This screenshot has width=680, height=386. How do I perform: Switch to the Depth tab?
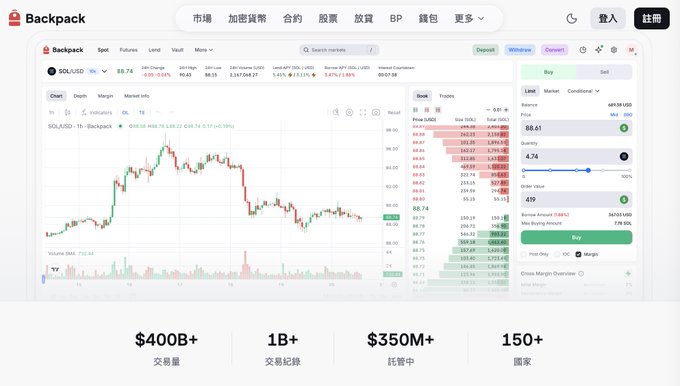(80, 96)
